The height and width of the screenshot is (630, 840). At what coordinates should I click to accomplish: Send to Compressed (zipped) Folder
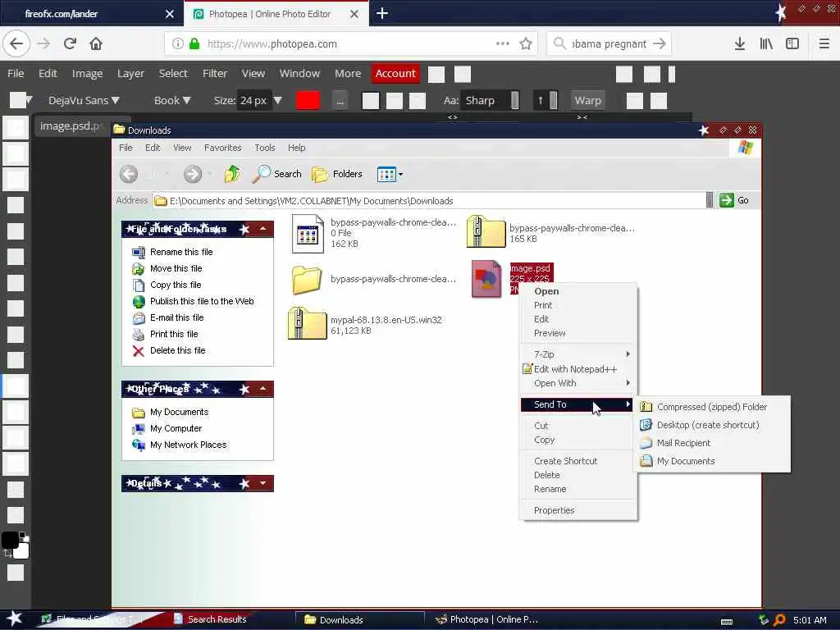[711, 407]
